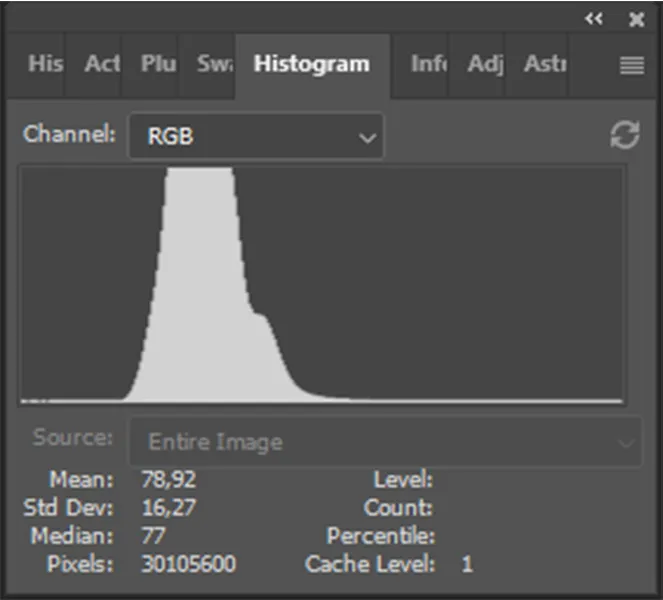
Task: Switch to the Actions tab
Action: point(102,65)
